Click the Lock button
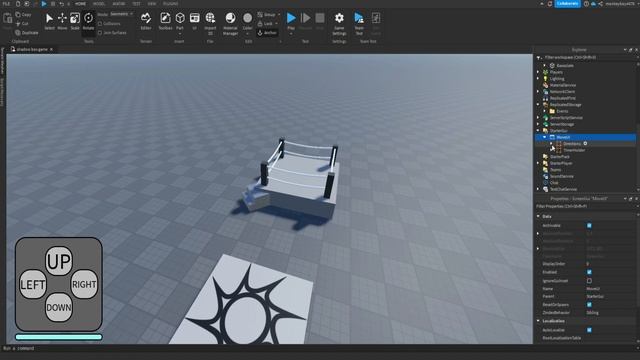The width and height of the screenshot is (640, 360). [x=265, y=24]
